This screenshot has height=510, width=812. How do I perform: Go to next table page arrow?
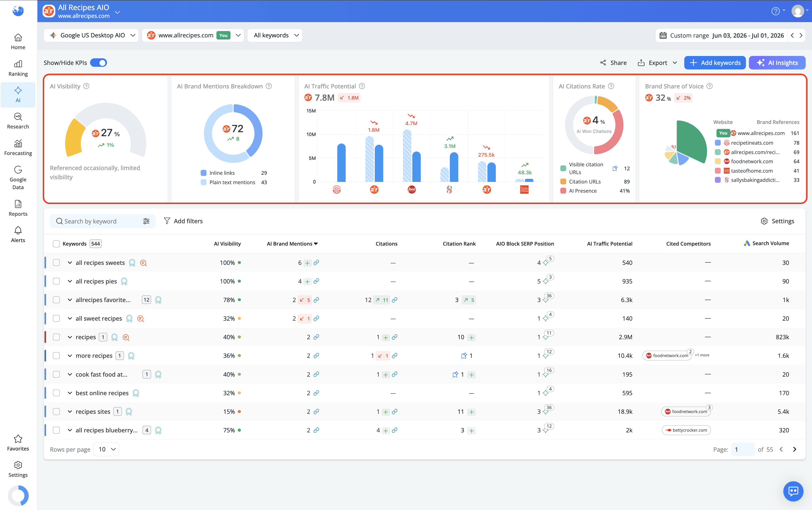[794, 449]
